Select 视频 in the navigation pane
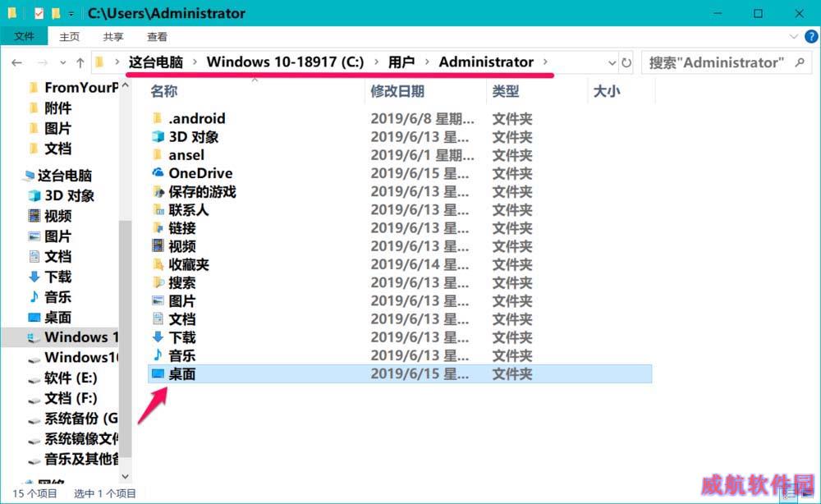 50,216
